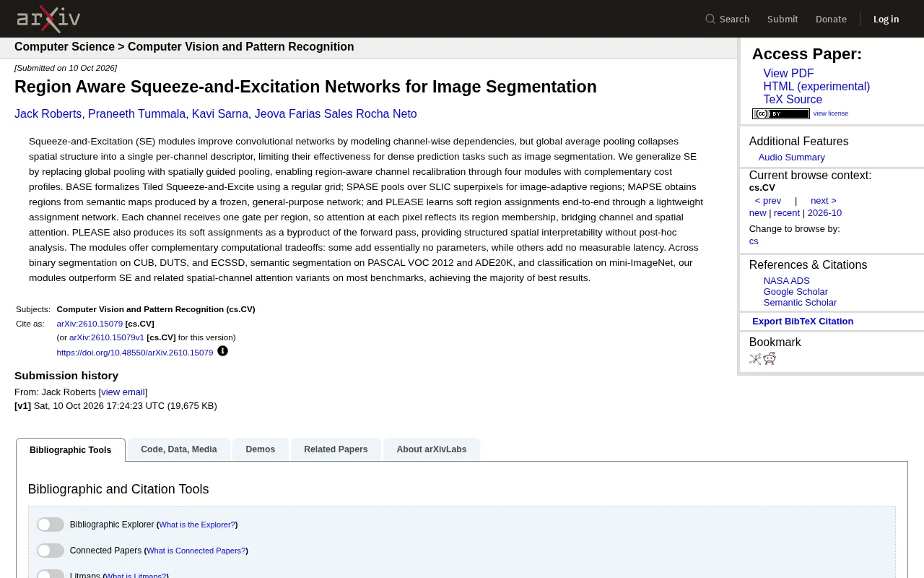
Task: Open the 'What is Connected Papers?' link
Action: [x=196, y=551]
